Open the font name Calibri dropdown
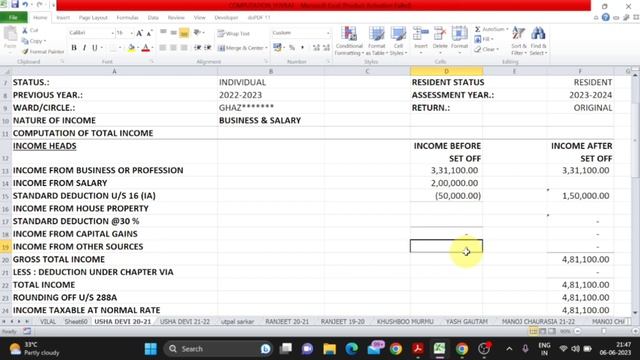Screen dimensions: 640x360 click(x=112, y=33)
